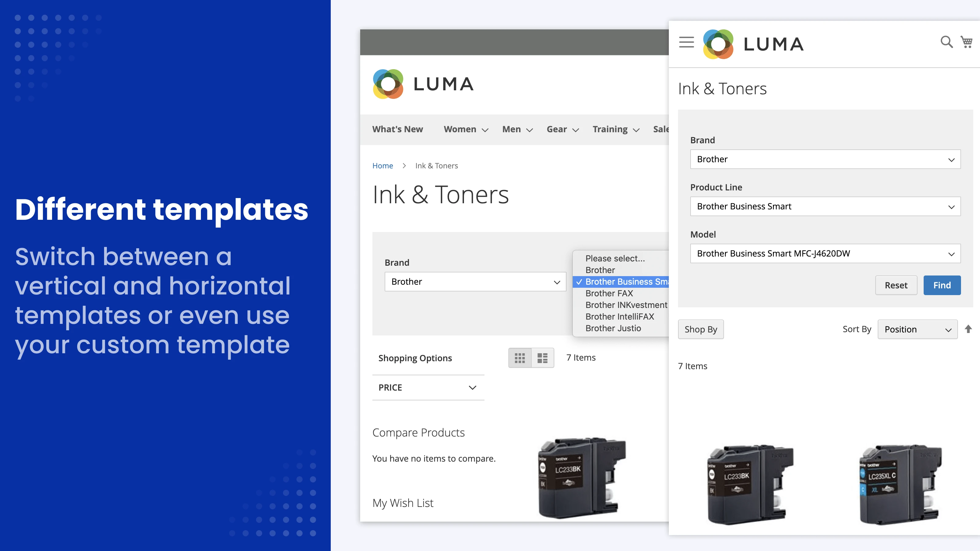Switch products to grid view
This screenshot has width=980, height=551.
520,358
